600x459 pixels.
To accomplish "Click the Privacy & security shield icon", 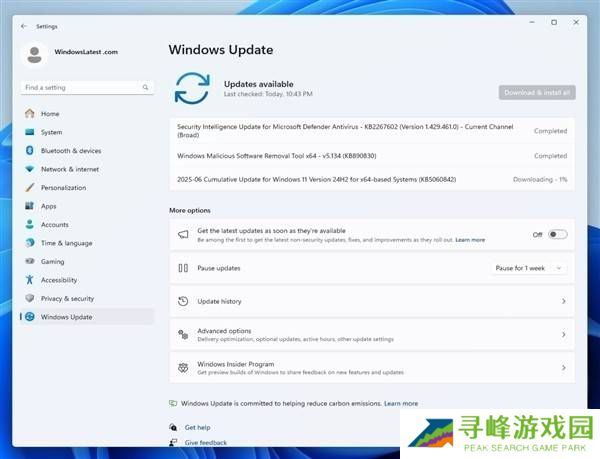I will [30, 298].
